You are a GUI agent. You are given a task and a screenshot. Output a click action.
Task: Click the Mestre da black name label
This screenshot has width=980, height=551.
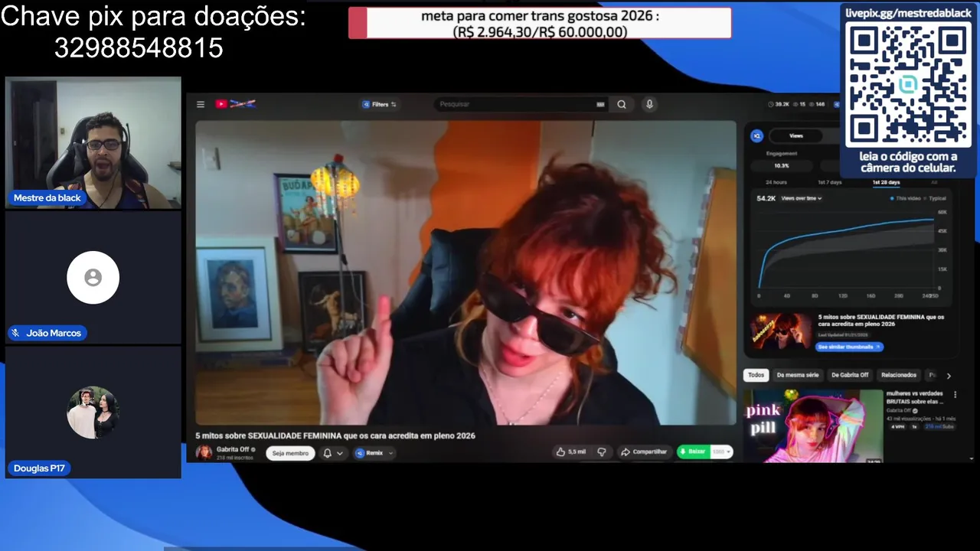(47, 197)
